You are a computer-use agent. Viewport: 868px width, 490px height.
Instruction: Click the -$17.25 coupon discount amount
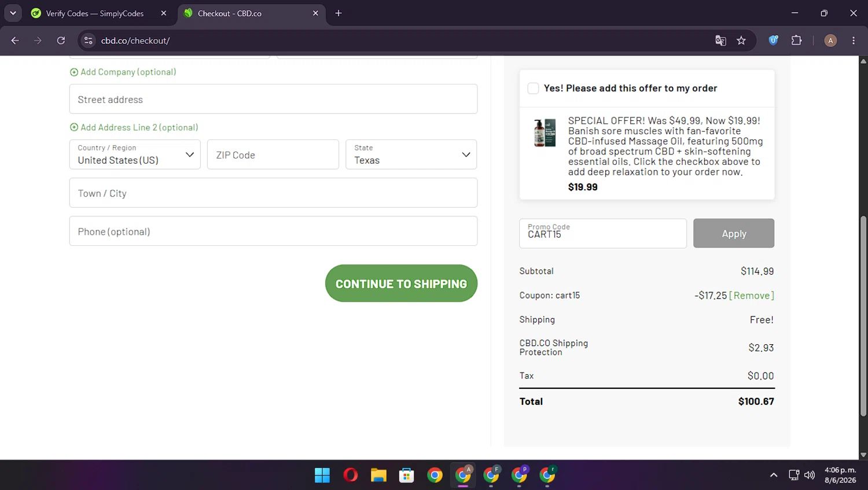click(711, 295)
